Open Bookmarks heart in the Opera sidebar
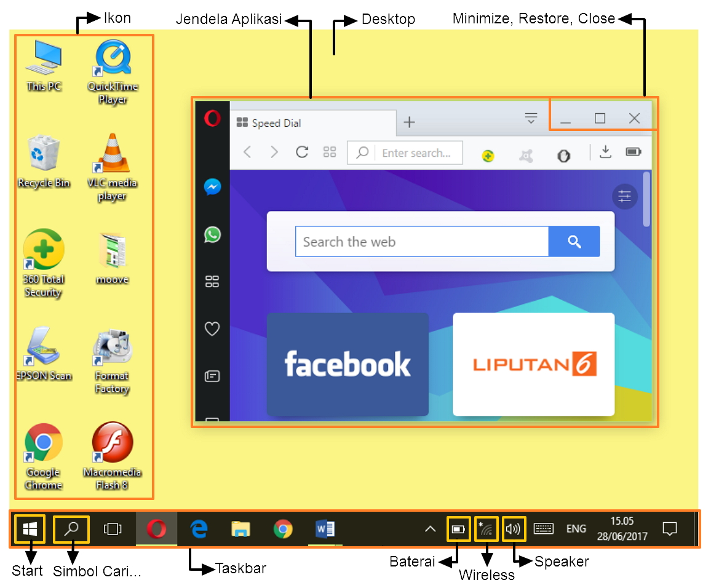The image size is (711, 588). [x=212, y=328]
